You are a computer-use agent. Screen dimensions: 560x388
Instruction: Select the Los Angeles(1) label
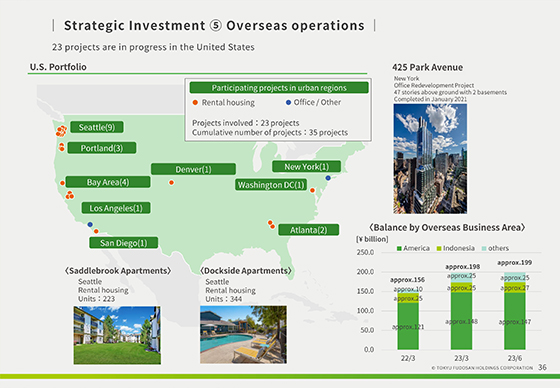tap(116, 208)
